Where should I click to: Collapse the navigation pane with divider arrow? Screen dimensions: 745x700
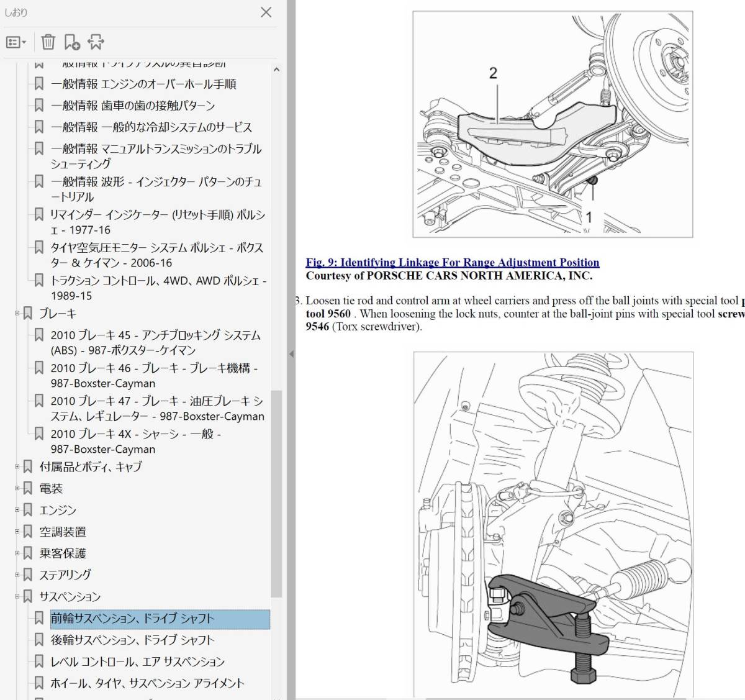coord(291,354)
